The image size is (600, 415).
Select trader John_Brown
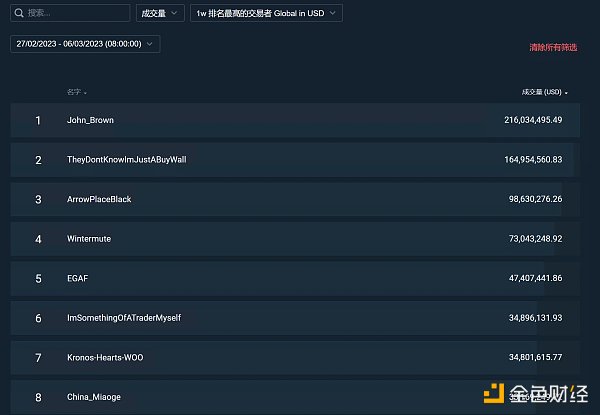[90, 120]
